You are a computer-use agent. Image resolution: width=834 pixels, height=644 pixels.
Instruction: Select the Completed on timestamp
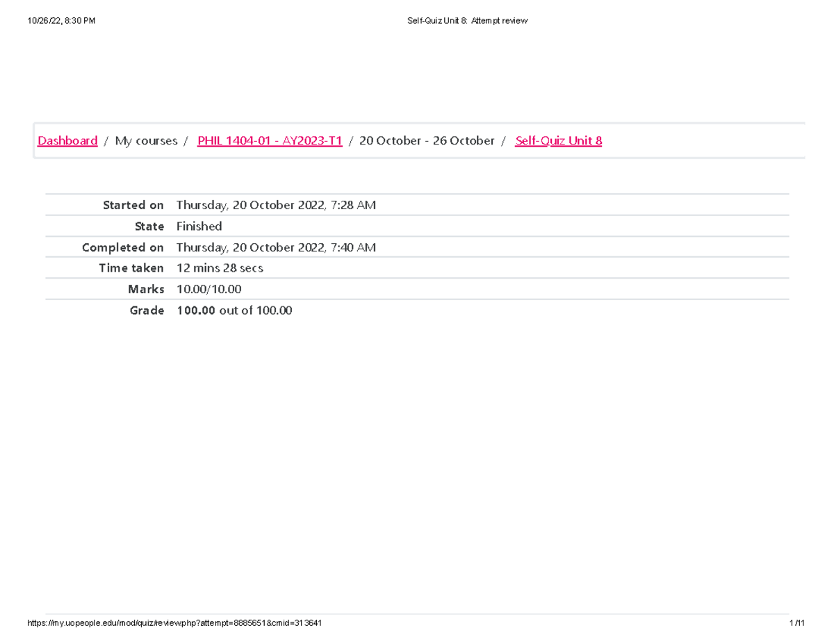pos(276,247)
